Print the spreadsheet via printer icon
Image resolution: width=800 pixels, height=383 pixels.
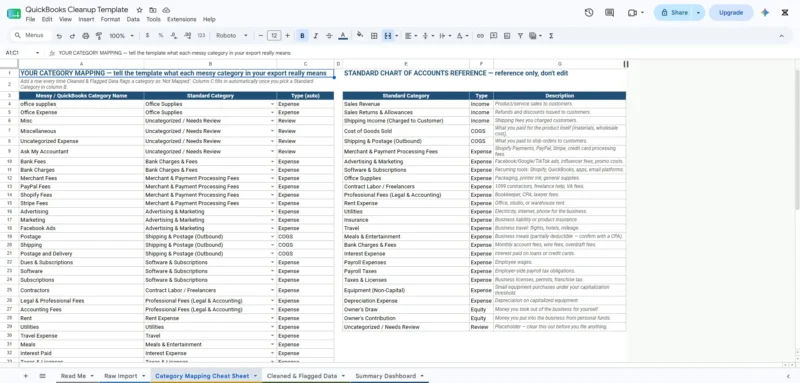click(85, 36)
